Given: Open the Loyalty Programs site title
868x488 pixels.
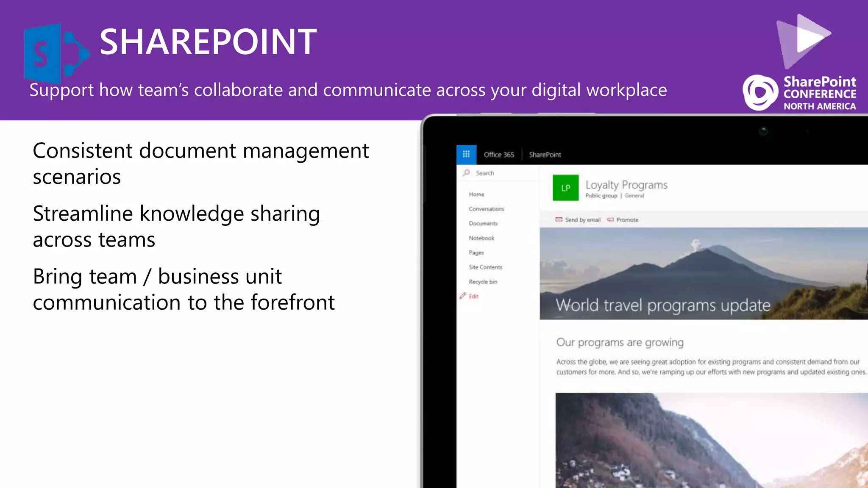Looking at the screenshot, I should pos(626,185).
